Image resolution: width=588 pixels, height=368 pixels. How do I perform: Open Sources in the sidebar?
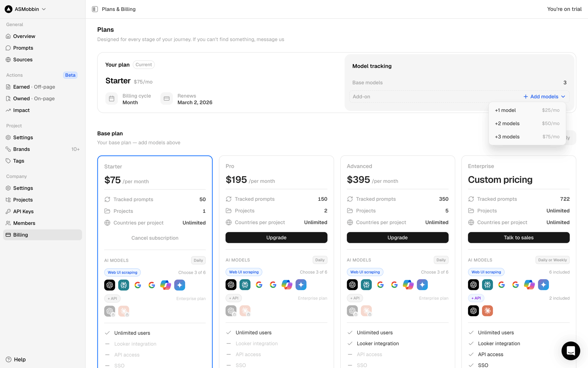click(x=43, y=59)
